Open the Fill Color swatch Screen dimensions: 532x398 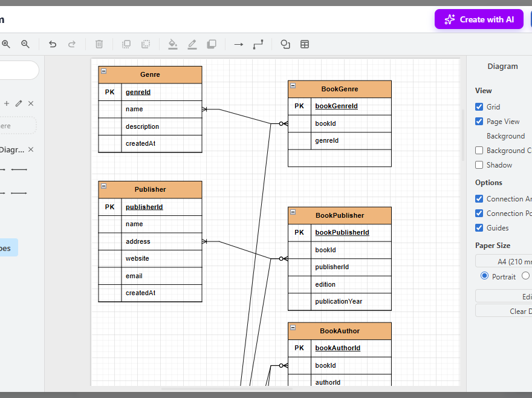(172, 44)
